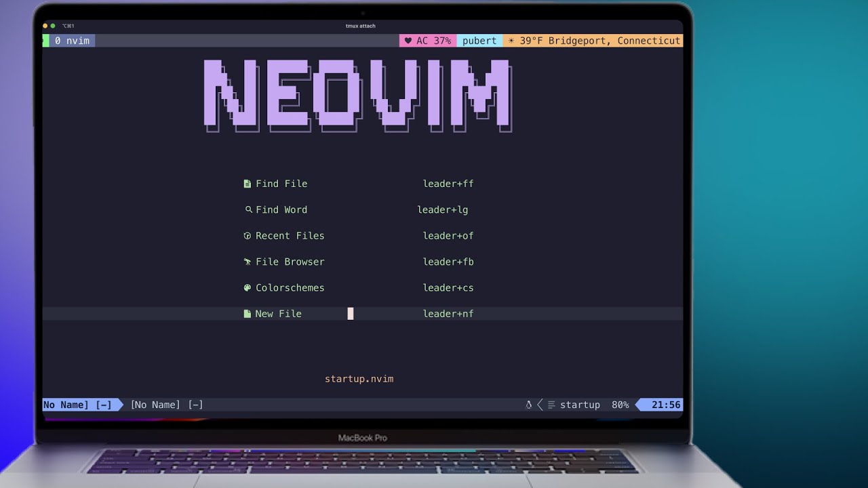Click the Find Word magnifier icon
The height and width of the screenshot is (488, 868).
coord(248,210)
